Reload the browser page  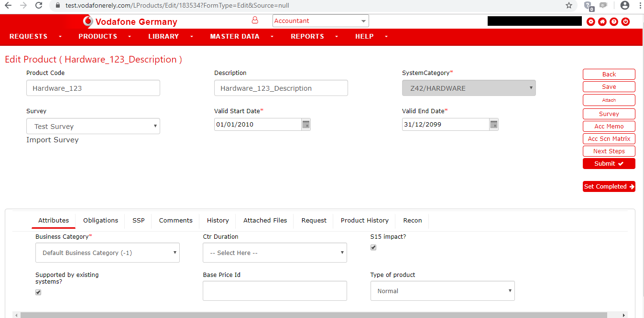click(x=39, y=6)
